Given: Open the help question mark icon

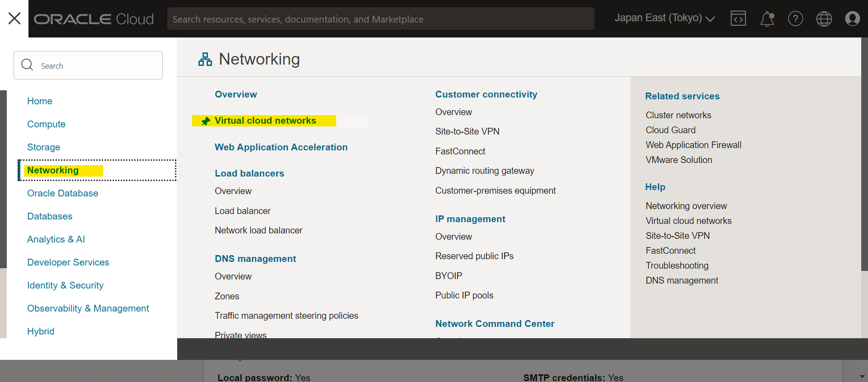Looking at the screenshot, I should pos(796,19).
